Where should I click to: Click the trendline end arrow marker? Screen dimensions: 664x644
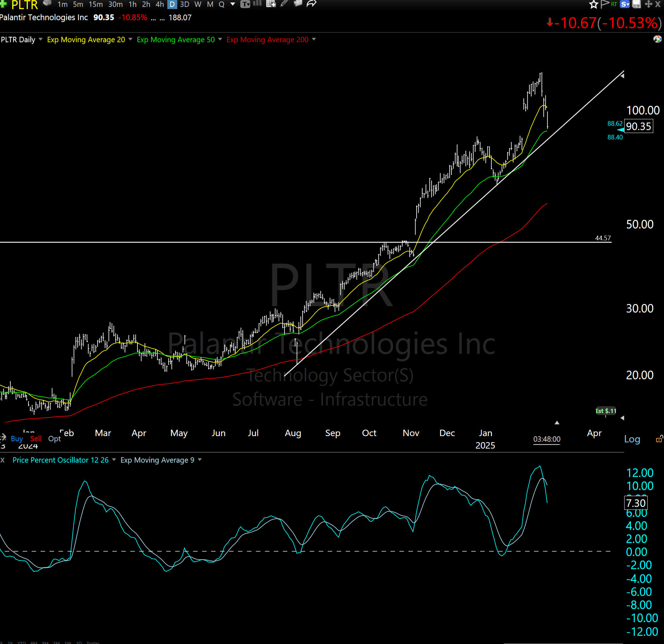622,75
